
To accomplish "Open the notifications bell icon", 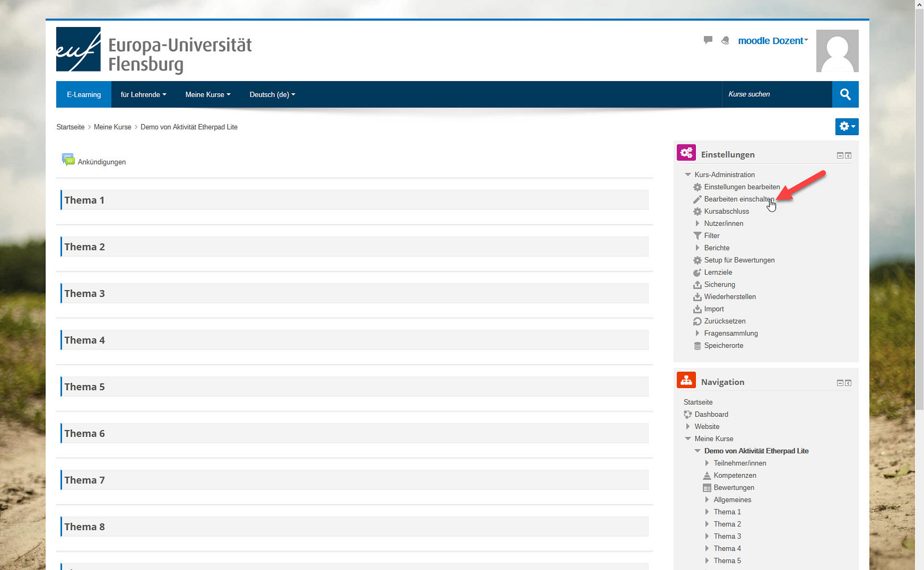I will coord(725,40).
